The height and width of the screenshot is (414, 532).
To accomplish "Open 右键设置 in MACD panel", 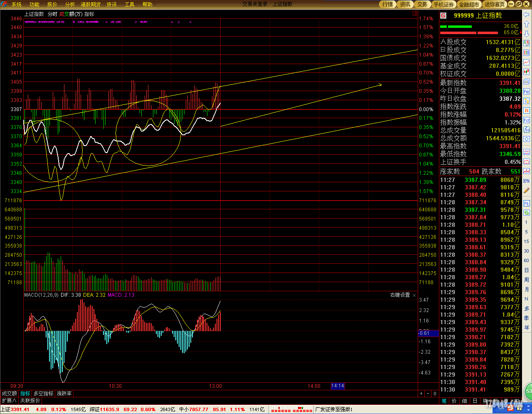I will click(x=400, y=295).
